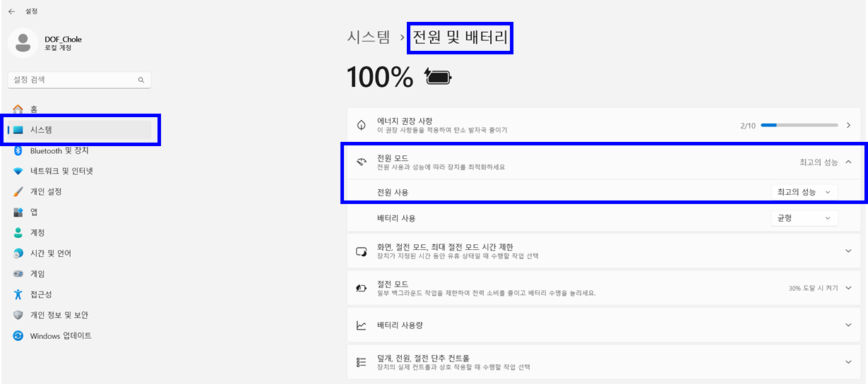Click the 전원 모드 gauge icon

(x=362, y=162)
